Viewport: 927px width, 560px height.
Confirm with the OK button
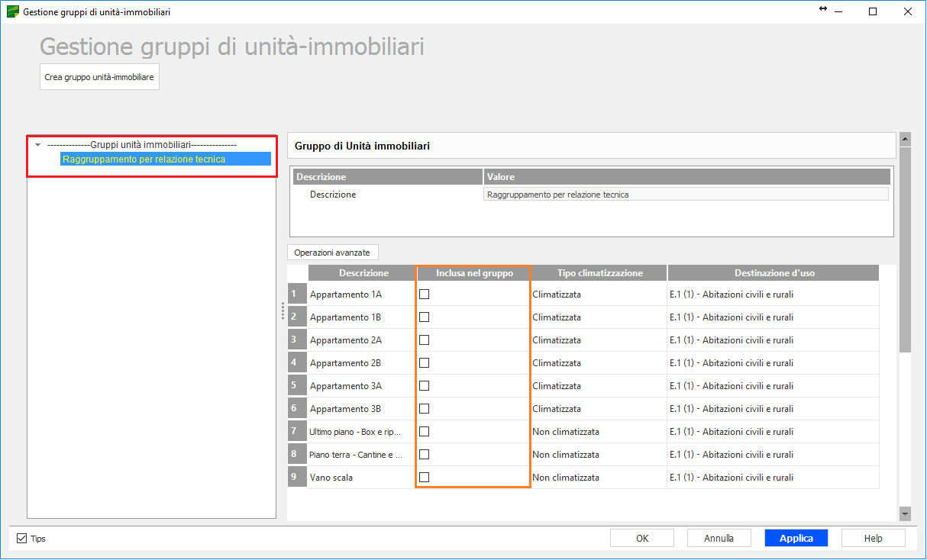[x=642, y=539]
